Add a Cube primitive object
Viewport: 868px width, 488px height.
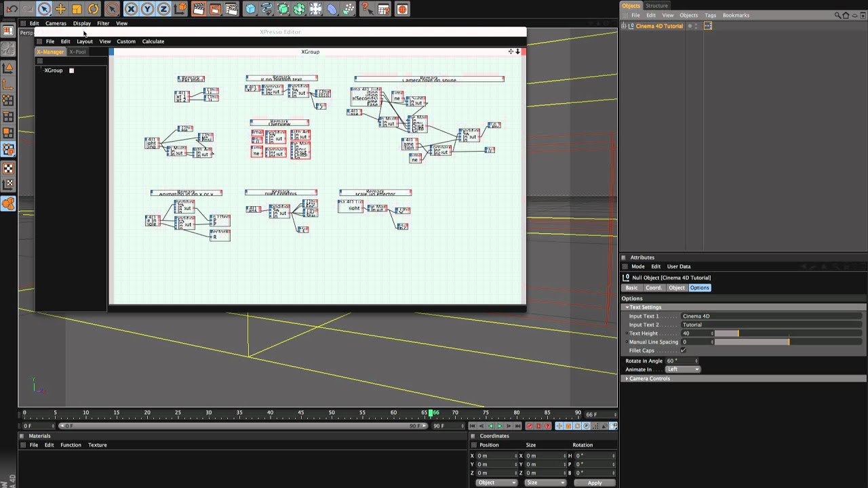tap(250, 9)
